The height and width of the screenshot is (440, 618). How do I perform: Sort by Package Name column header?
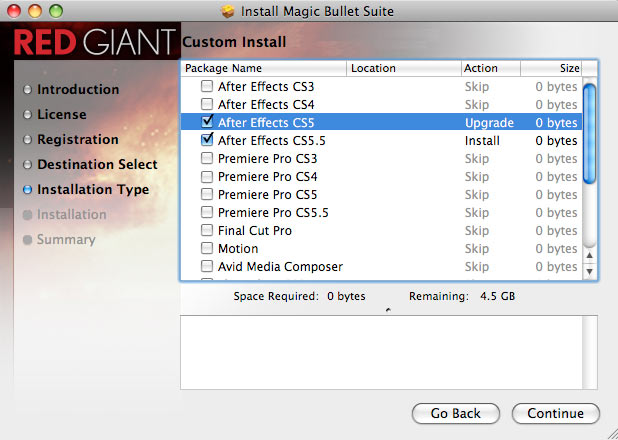pos(264,68)
